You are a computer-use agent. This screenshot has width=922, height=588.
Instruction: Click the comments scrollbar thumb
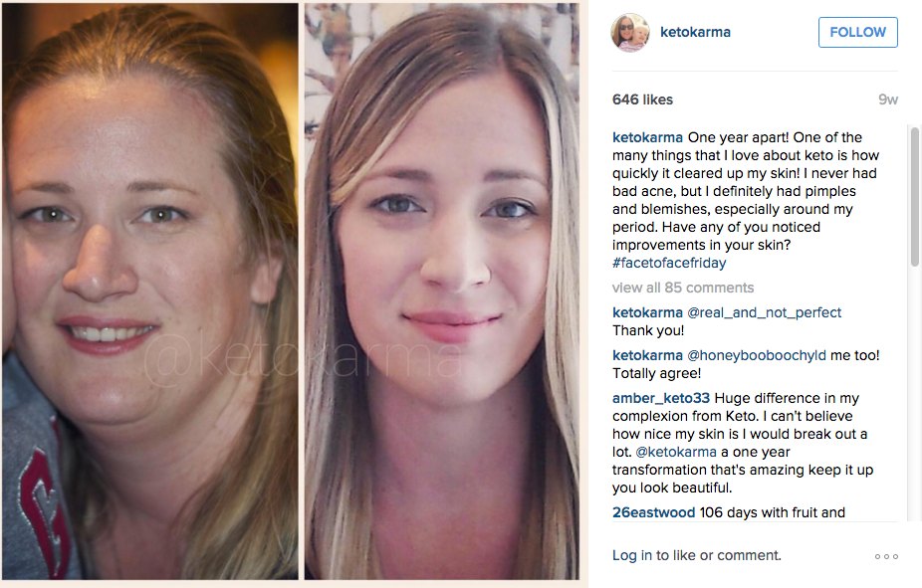pos(914,197)
